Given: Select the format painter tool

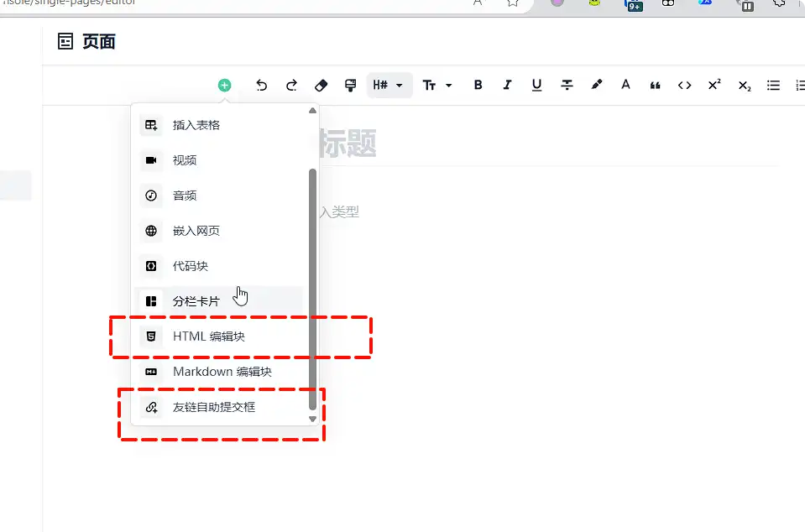Looking at the screenshot, I should tap(351, 85).
